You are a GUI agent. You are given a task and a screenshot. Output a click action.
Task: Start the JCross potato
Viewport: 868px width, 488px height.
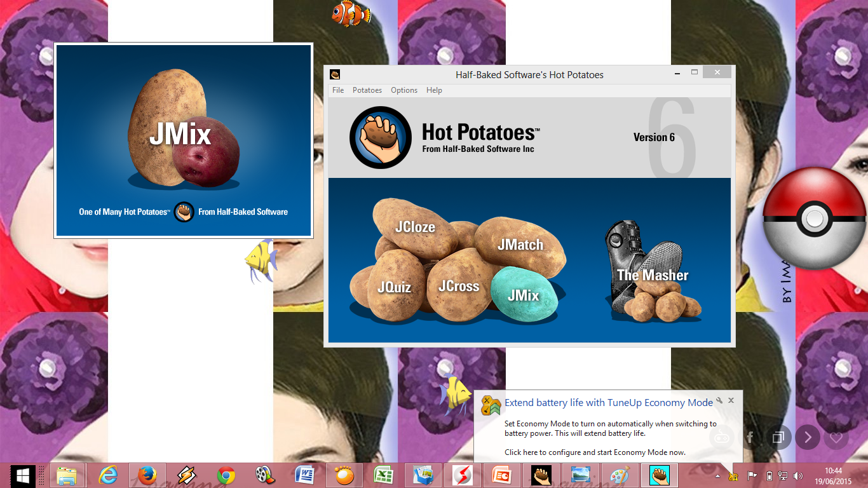(459, 286)
